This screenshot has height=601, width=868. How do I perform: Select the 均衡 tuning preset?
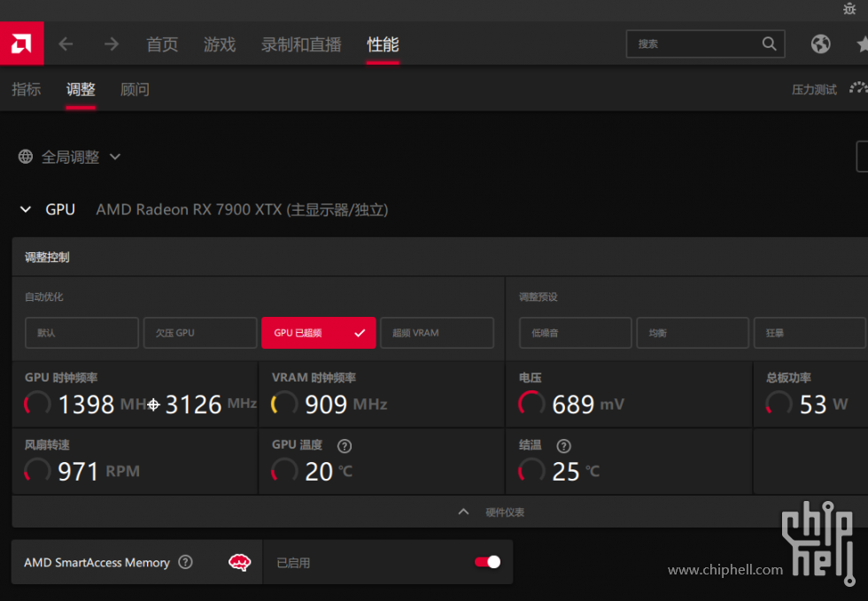[693, 333]
